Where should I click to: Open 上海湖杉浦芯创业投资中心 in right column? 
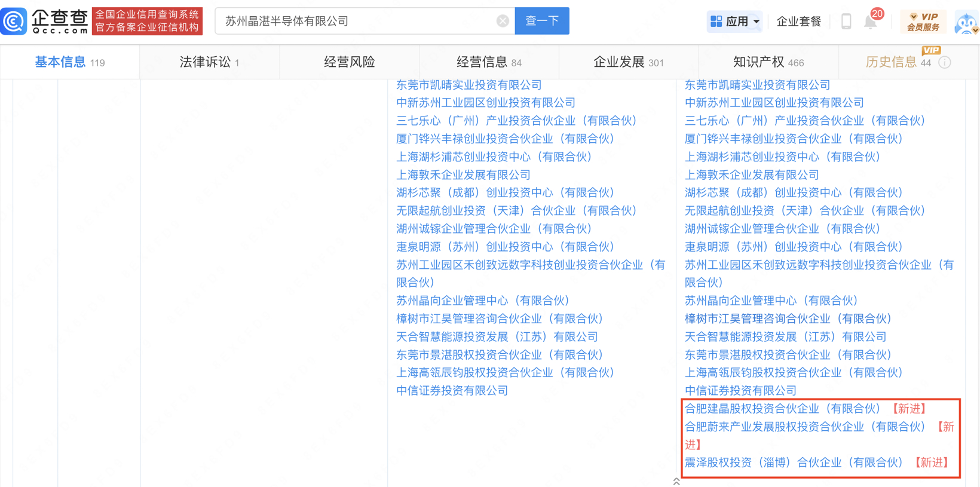[x=783, y=157]
